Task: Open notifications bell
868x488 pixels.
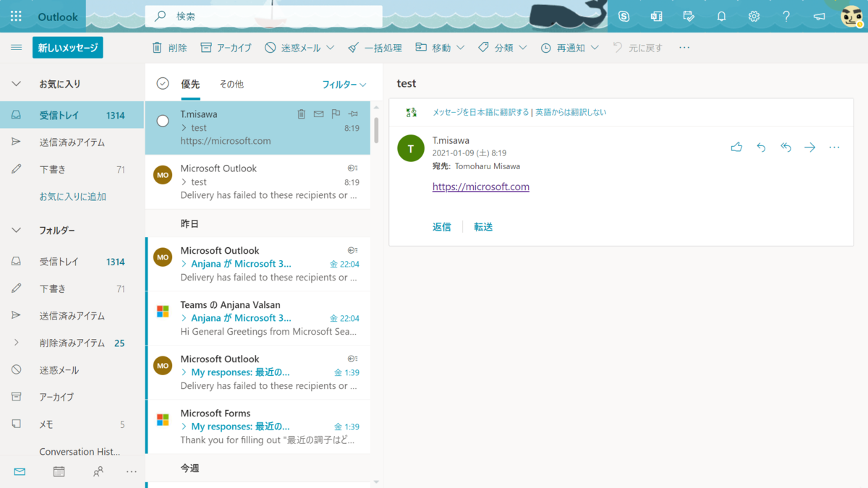Action: [721, 16]
